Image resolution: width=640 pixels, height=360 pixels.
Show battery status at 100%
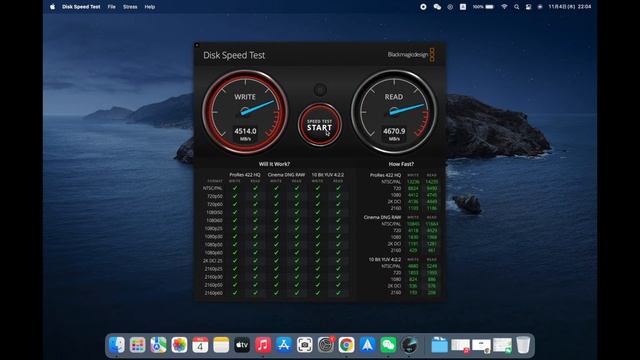483,7
